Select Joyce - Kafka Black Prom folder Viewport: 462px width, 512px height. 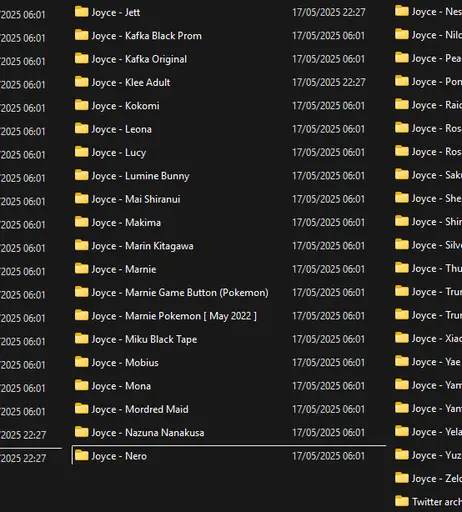[x=147, y=36]
